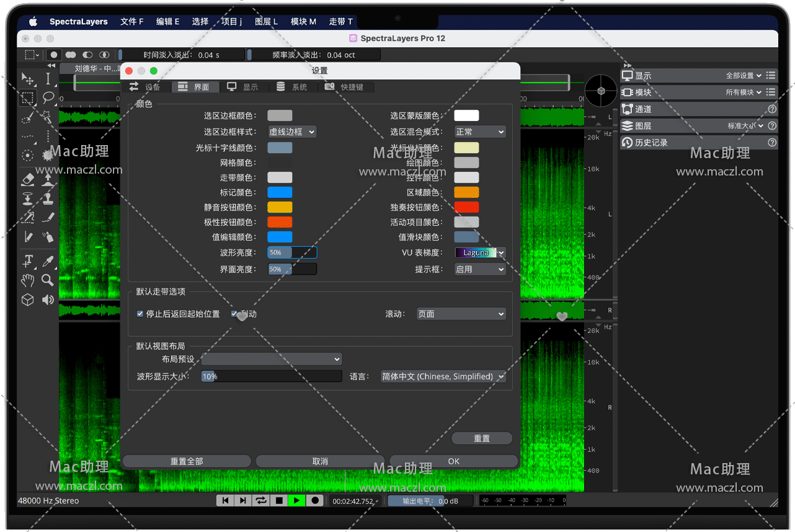Open the 语言 language dropdown
Screen dimensions: 795x532
click(x=443, y=376)
